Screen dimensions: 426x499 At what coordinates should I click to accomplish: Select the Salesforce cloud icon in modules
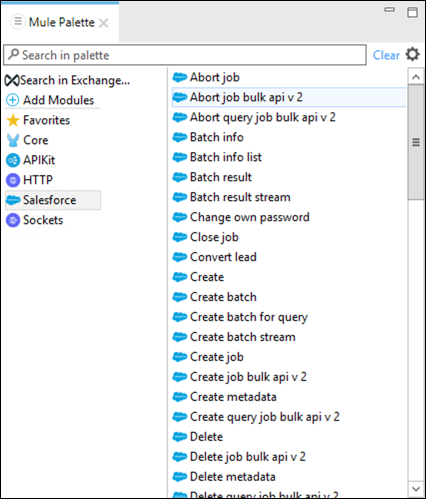[13, 200]
